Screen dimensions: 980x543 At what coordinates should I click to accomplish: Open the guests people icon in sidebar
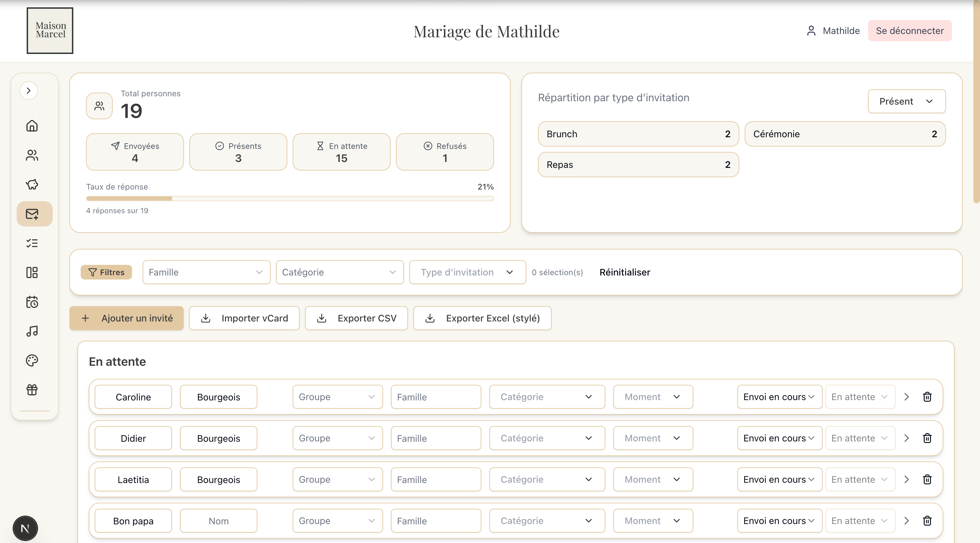coord(32,155)
